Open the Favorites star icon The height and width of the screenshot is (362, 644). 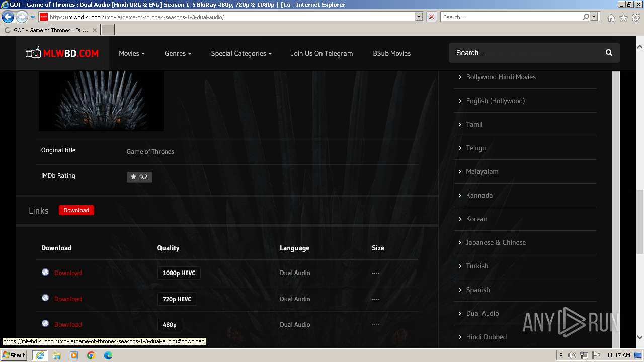(623, 18)
